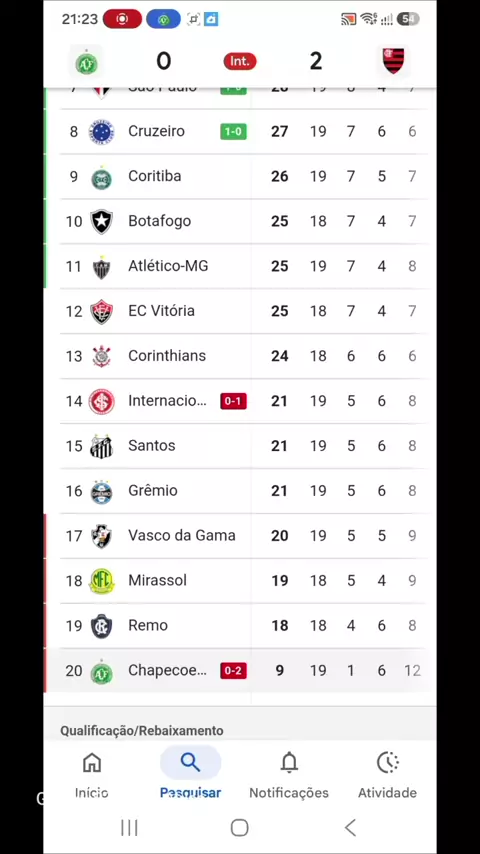This screenshot has width=480, height=854.
Task: Tap the Android back navigation arrow
Action: click(350, 828)
